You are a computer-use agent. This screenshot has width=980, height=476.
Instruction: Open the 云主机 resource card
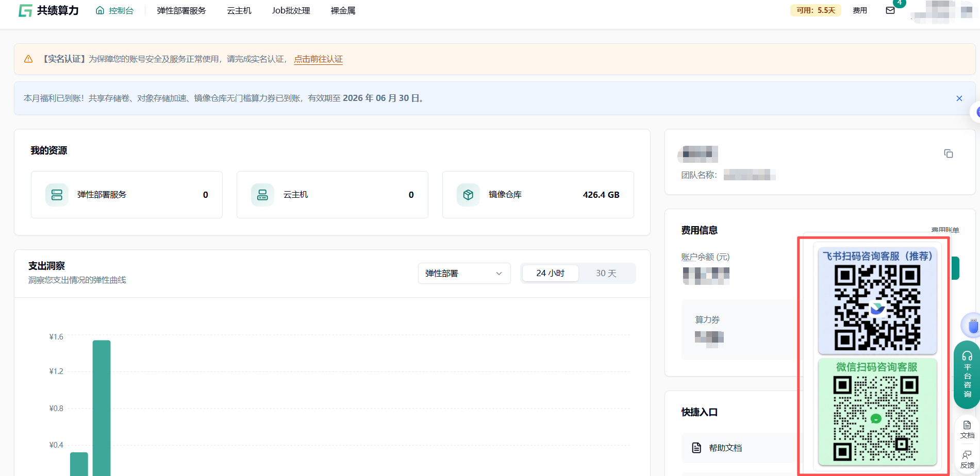pyautogui.click(x=333, y=195)
